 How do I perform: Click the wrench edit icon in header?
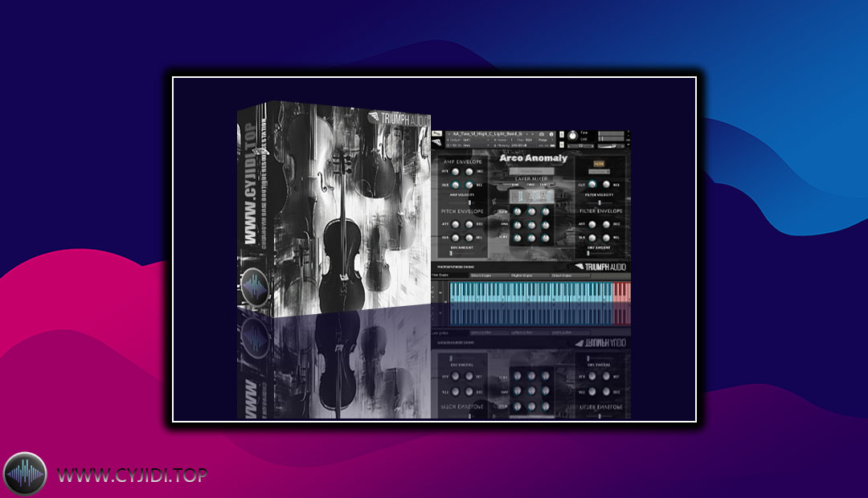point(436,133)
